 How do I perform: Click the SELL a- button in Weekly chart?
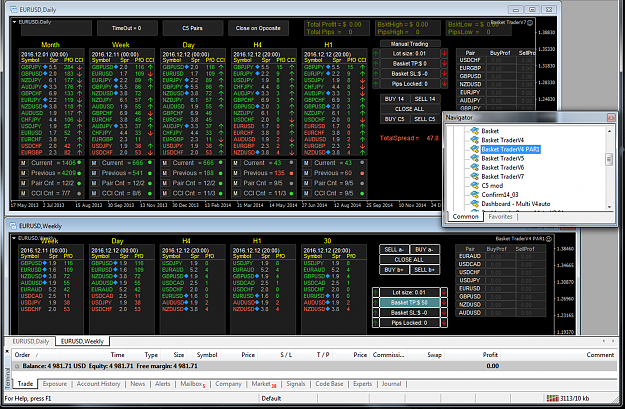click(394, 250)
